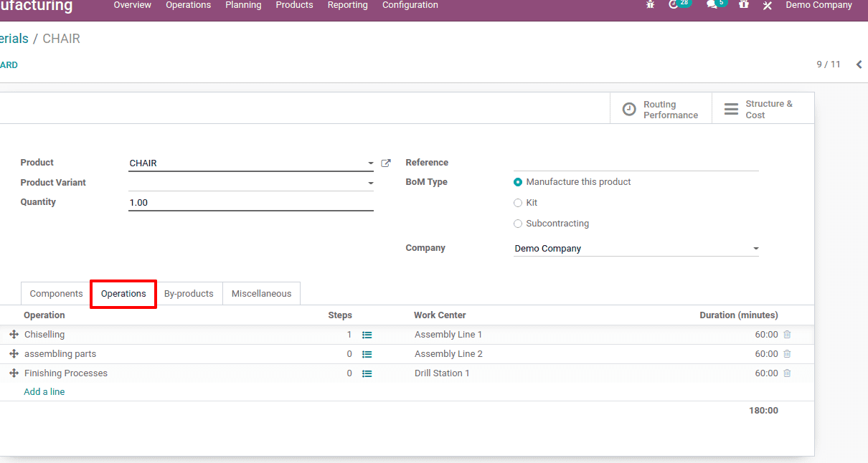868x463 pixels.
Task: Click the gift icon in top bar
Action: coord(744,5)
